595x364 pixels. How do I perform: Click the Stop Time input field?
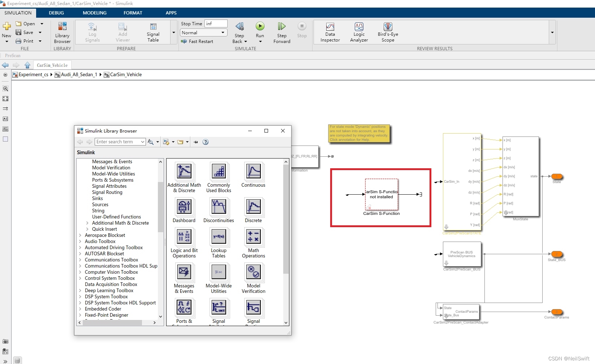point(216,24)
